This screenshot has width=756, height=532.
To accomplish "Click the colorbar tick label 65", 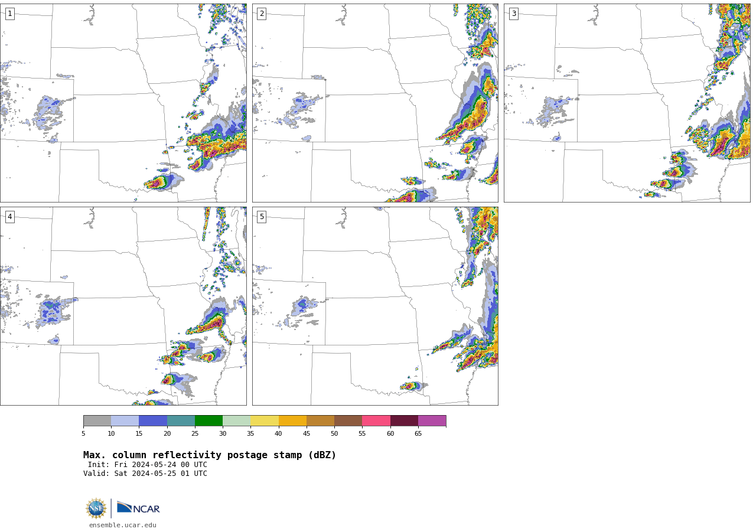I will pyautogui.click(x=418, y=434).
